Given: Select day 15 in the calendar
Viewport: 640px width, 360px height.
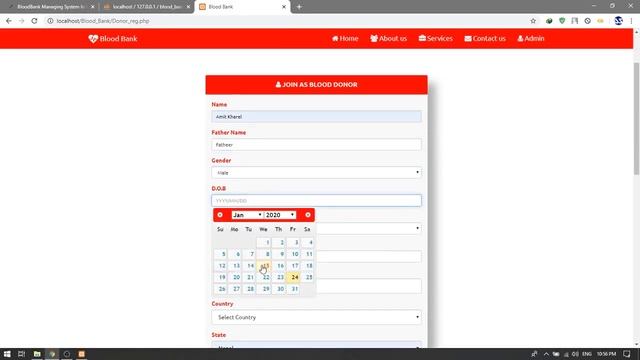Looking at the screenshot, I should (x=264, y=266).
